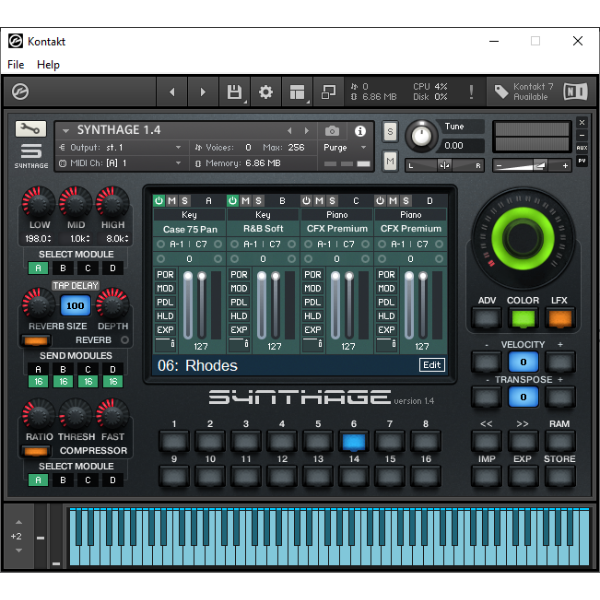Go to previous instrument with left arrow toolbar button

[172, 92]
